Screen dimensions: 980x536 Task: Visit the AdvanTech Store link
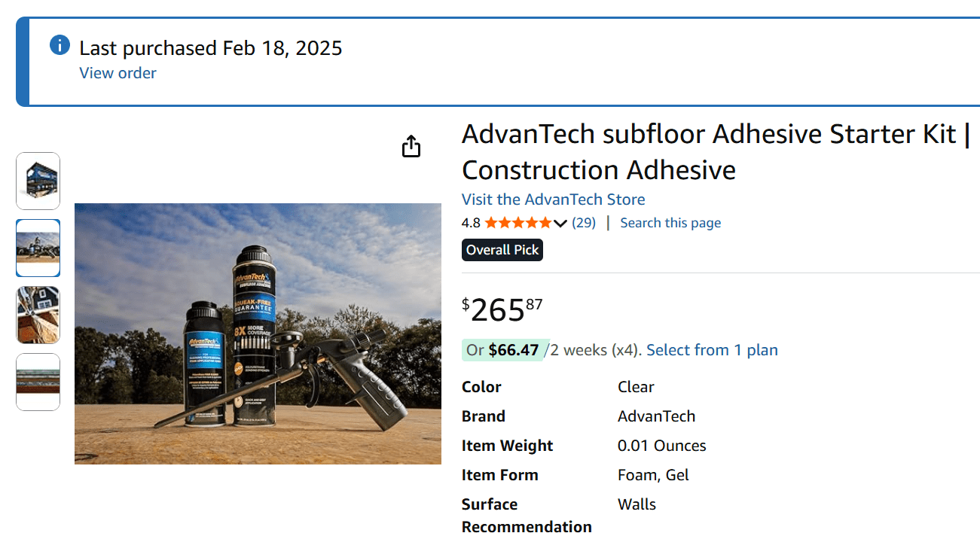(553, 199)
